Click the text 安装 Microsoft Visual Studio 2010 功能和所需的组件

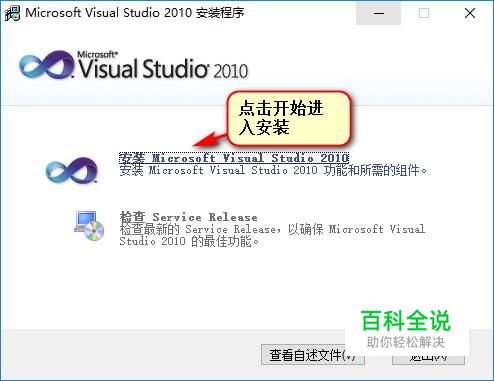[273, 170]
